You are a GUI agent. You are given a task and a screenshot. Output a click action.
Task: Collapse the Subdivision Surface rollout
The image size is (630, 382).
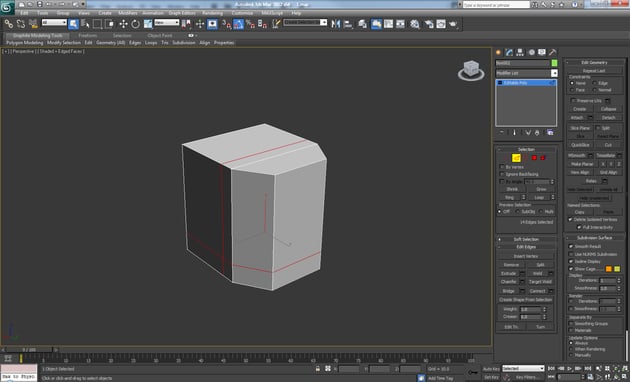pos(594,237)
